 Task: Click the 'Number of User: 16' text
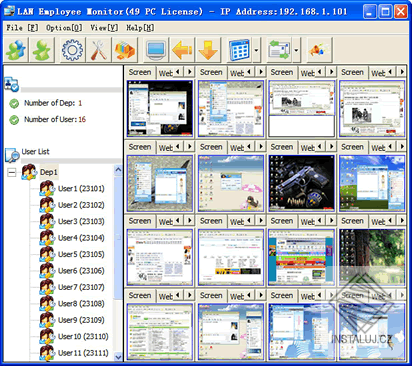[x=55, y=119]
